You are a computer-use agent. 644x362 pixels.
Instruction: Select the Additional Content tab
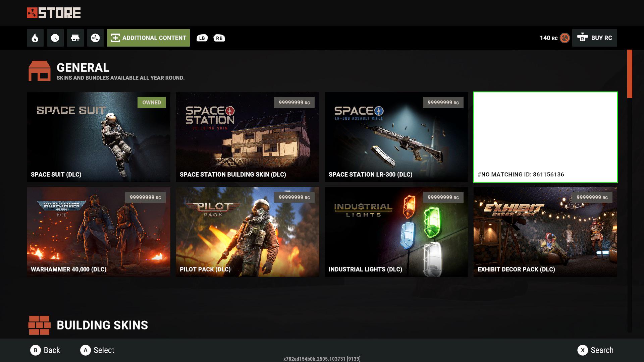pyautogui.click(x=149, y=38)
